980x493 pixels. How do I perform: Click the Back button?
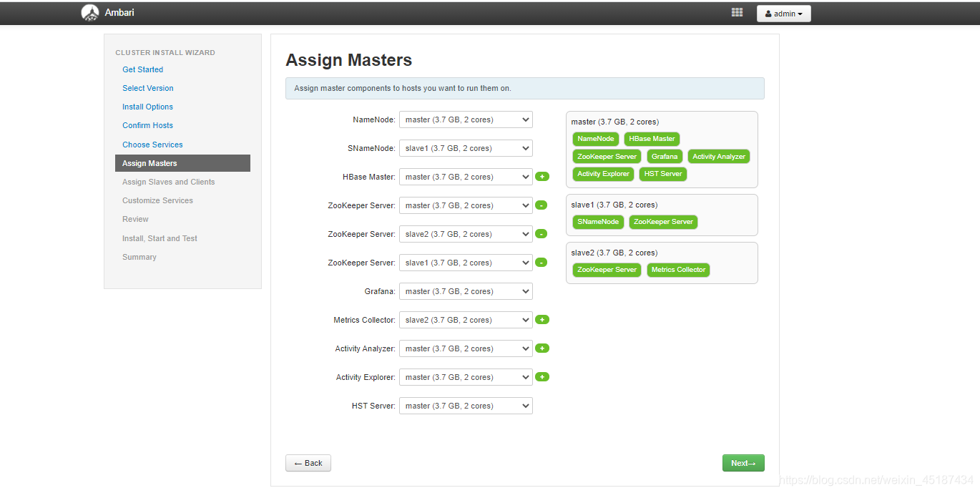pos(308,463)
